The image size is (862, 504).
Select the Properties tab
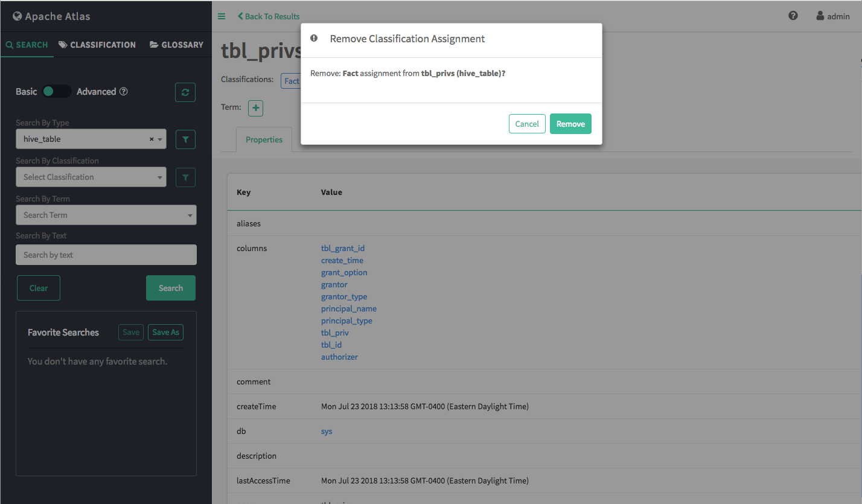264,139
